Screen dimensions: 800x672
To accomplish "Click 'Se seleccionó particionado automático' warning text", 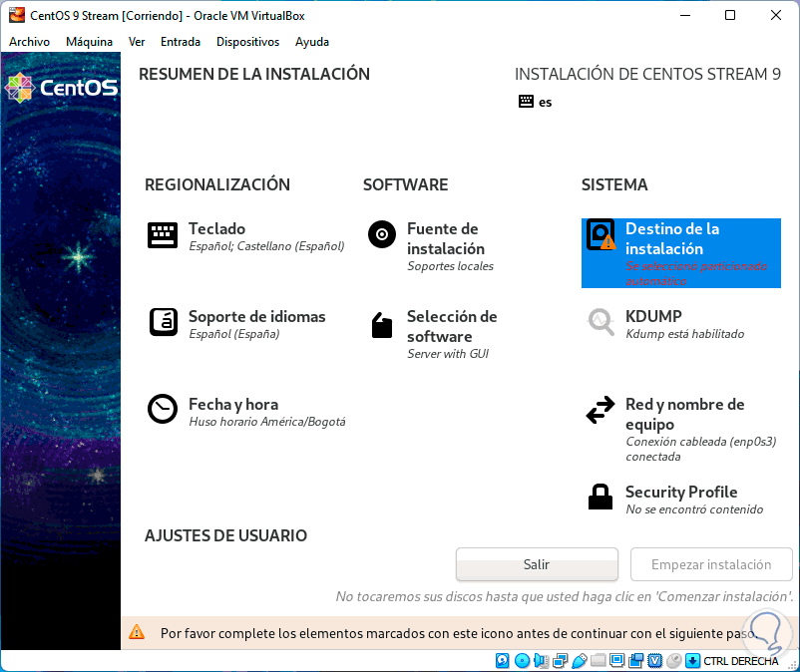I will 696,274.
